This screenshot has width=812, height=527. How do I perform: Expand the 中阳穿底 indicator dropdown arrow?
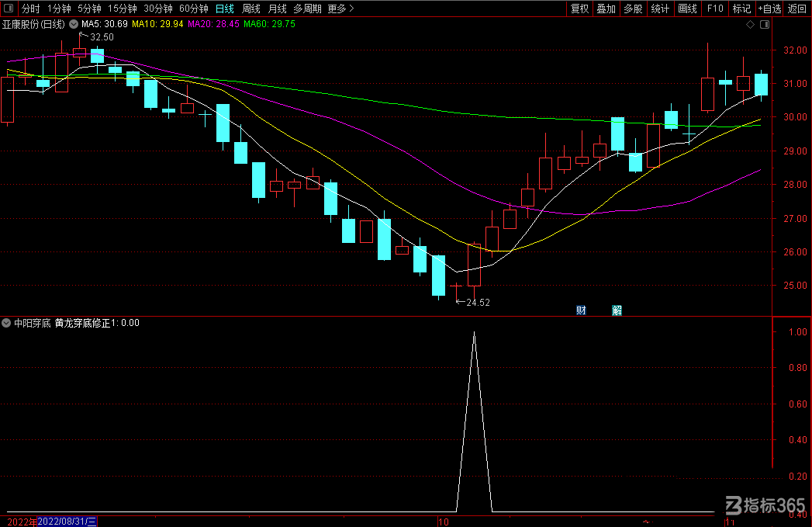[x=6, y=323]
